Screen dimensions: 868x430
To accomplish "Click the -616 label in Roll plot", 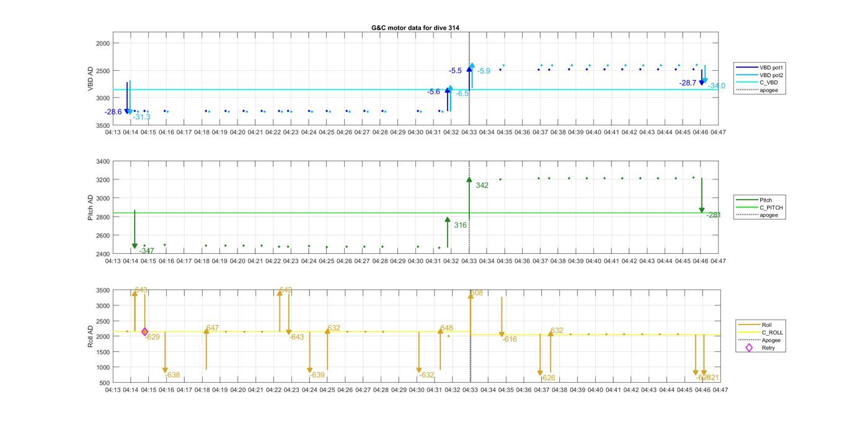I will pyautogui.click(x=510, y=339).
